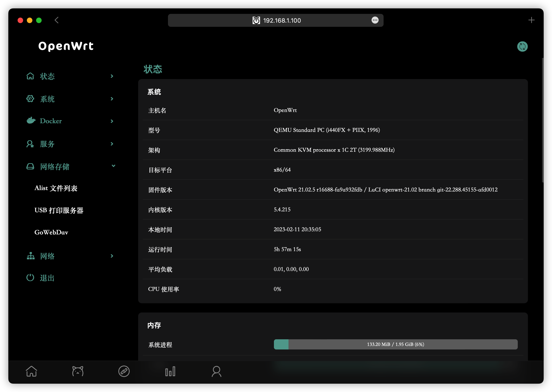This screenshot has width=552, height=392.
Task: Click the link circle icon in bottom bar
Action: pyautogui.click(x=124, y=371)
